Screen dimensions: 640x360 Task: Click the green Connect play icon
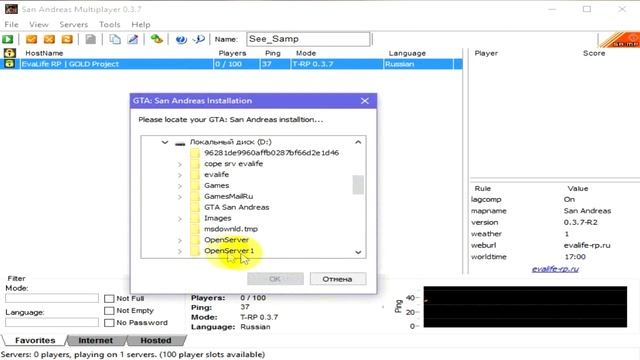click(x=8, y=39)
